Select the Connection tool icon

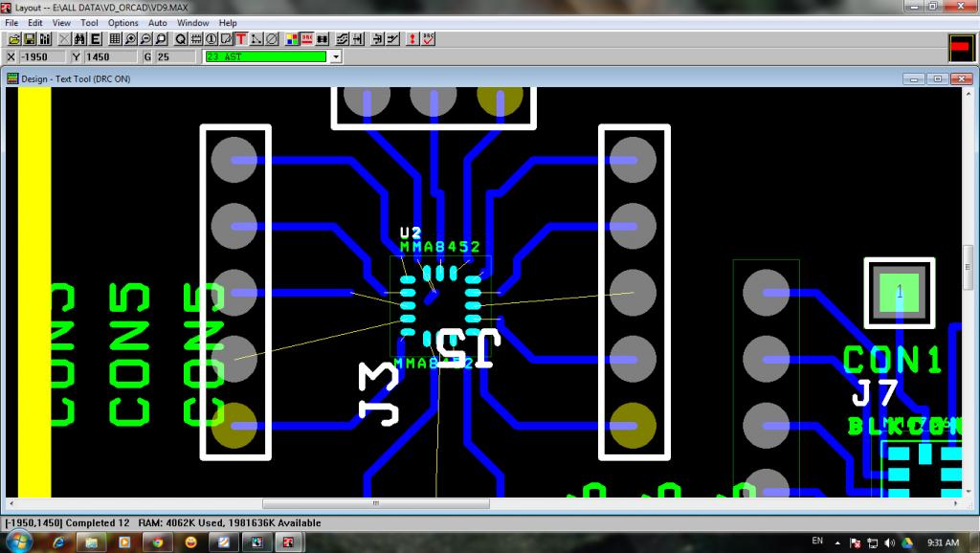[256, 38]
